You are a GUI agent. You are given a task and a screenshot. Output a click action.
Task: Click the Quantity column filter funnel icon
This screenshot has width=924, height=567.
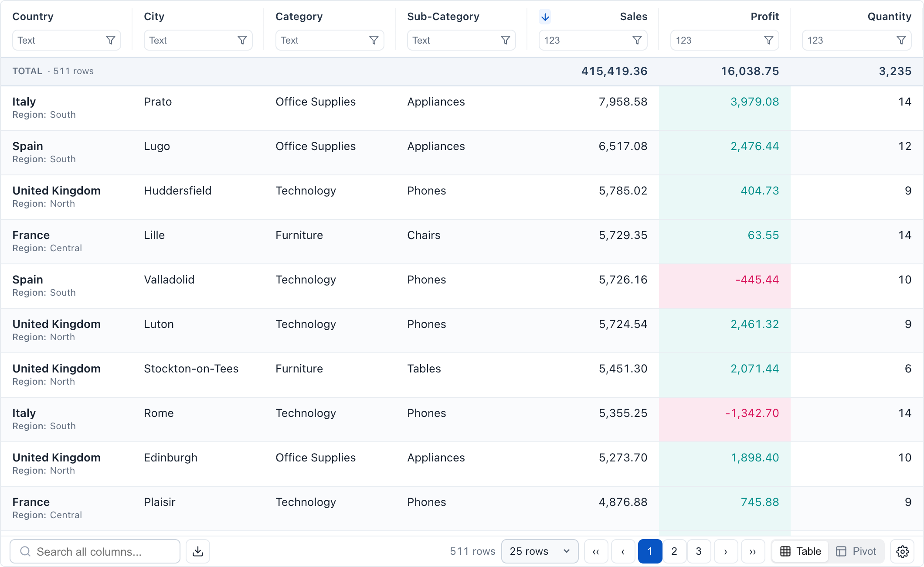[901, 40]
